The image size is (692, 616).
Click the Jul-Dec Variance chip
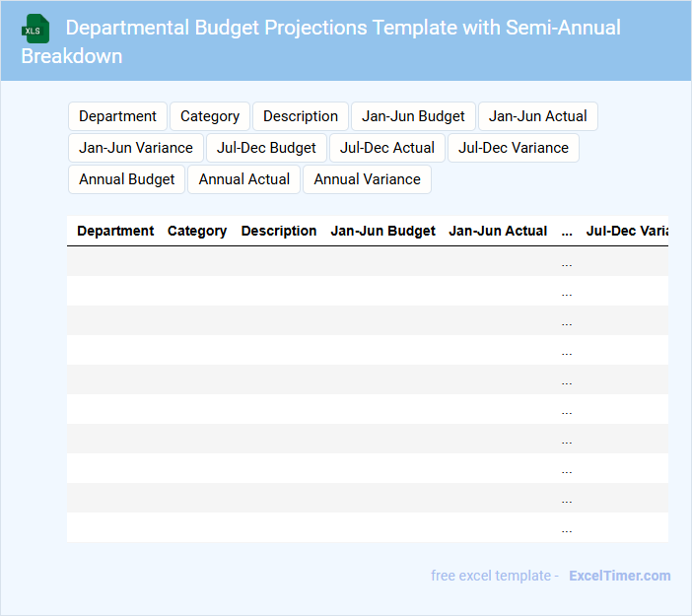514,148
